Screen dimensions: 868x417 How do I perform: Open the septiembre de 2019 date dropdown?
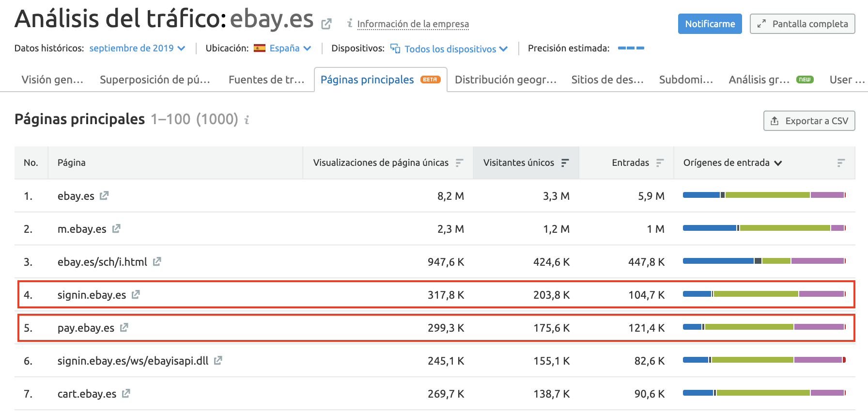point(137,48)
